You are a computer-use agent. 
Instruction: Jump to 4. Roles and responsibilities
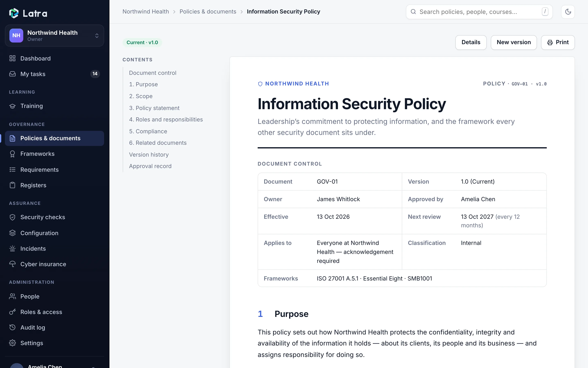coord(166,120)
